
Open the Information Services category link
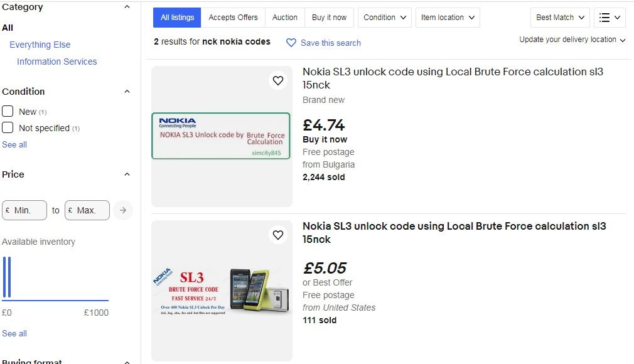click(x=57, y=62)
